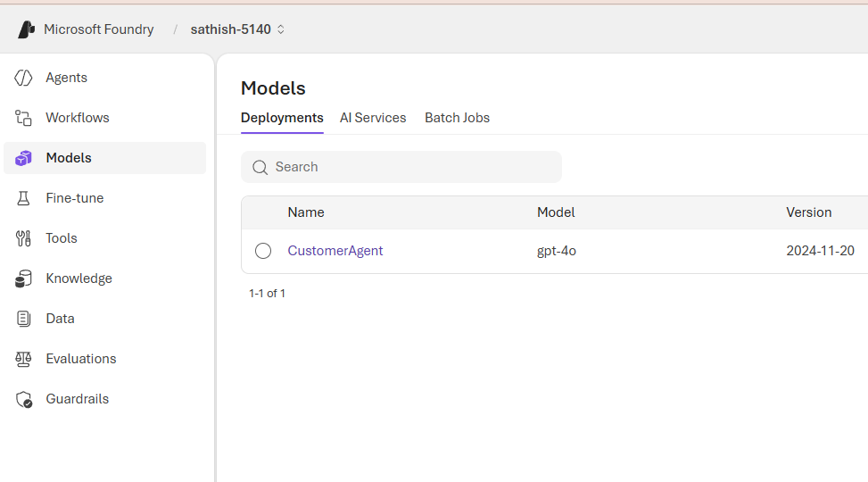Open the CustomerAgent deployment link
Viewport: 868px width, 482px height.
click(x=335, y=251)
